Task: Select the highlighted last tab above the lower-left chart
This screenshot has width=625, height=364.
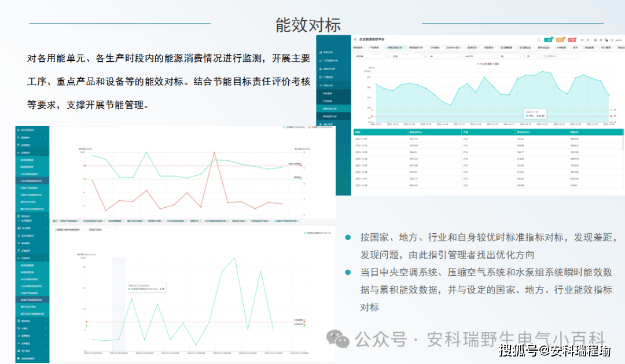Action: (286, 221)
